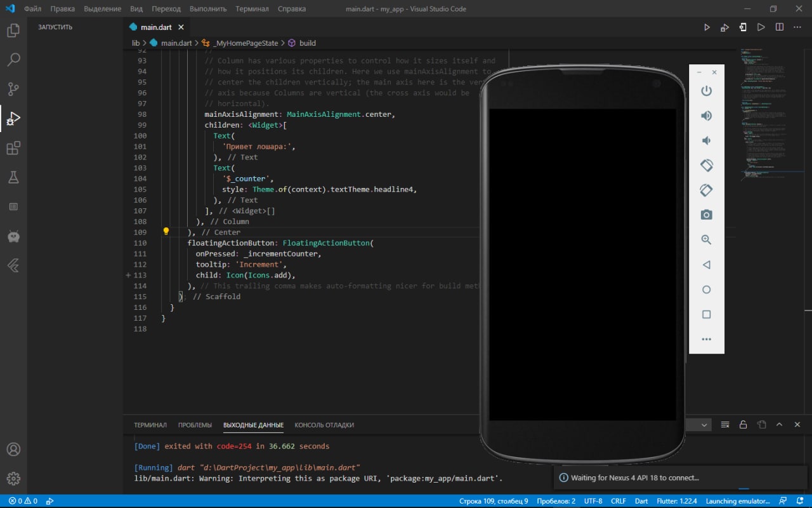Viewport: 812px width, 508px height.
Task: Switch to the КОНСОЛЬ ОТЛАДКИ panel tab
Action: 324,425
